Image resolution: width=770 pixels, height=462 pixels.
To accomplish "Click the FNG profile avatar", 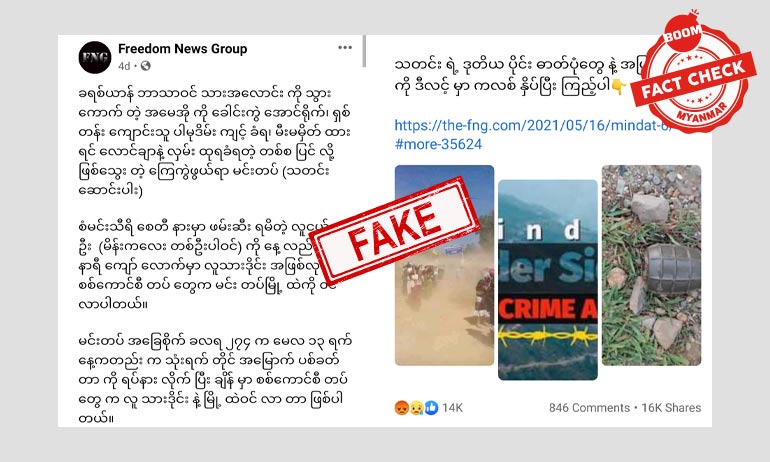I will [95, 57].
